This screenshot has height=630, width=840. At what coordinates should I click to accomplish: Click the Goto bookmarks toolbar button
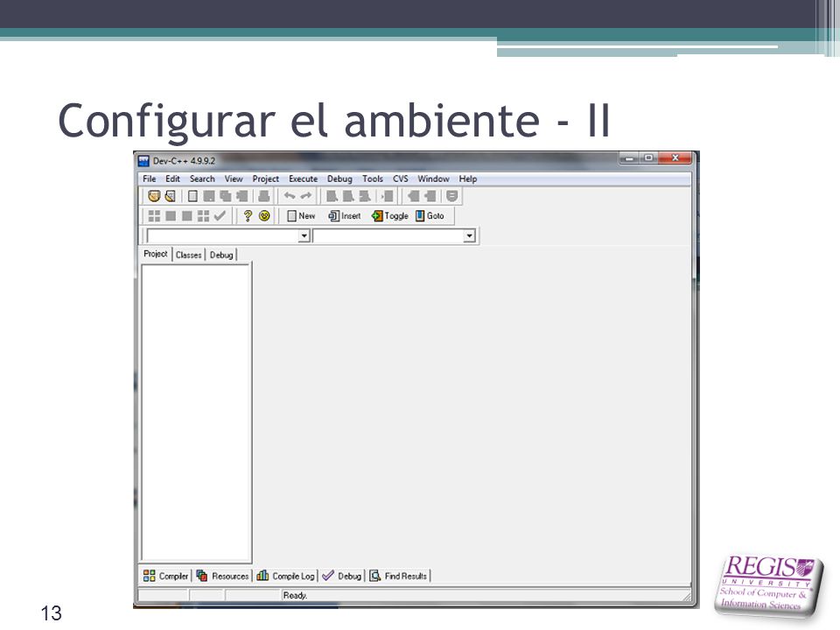coord(430,216)
